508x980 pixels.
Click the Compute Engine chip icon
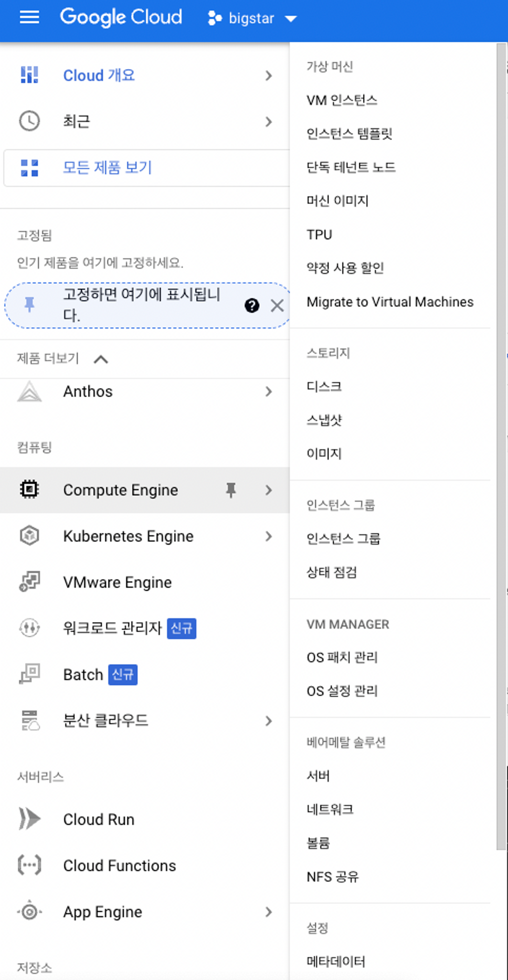(29, 490)
